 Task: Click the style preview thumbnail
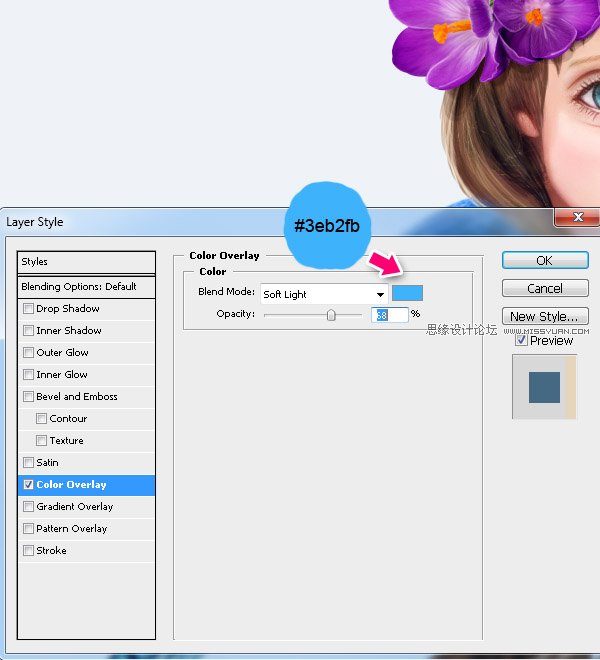pyautogui.click(x=544, y=387)
